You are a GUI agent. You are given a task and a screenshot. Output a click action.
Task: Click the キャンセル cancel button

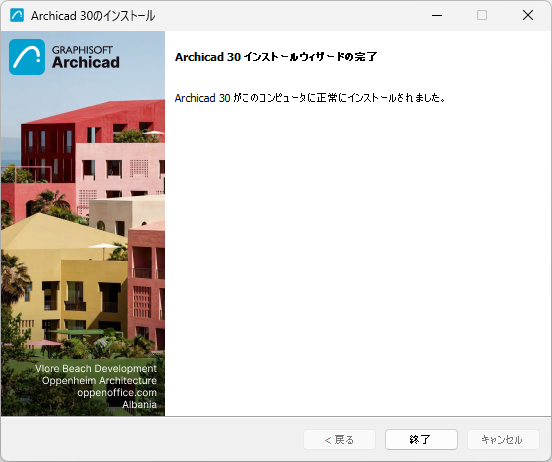[503, 439]
